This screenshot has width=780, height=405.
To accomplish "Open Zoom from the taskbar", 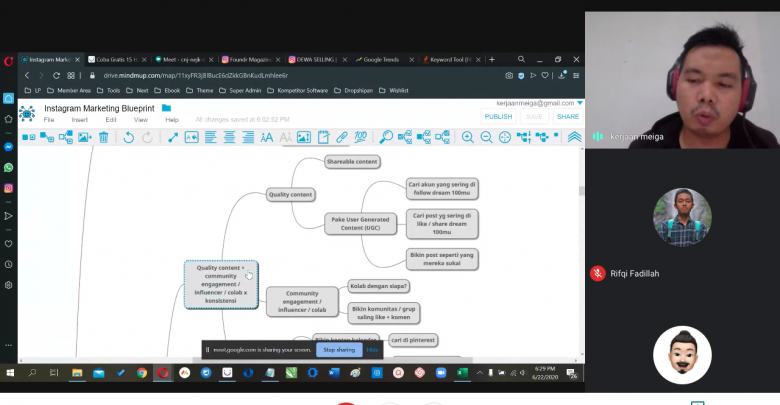I will tap(441, 373).
